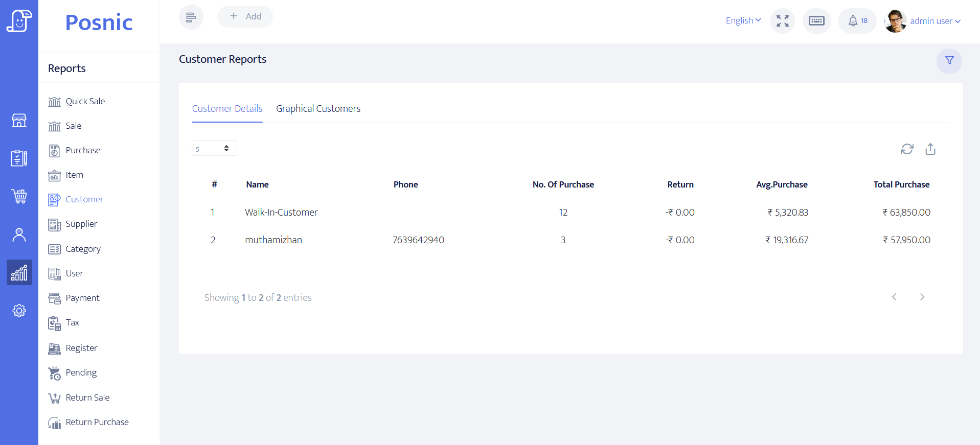Go to next page of table
This screenshot has height=445, width=980.
click(x=922, y=297)
